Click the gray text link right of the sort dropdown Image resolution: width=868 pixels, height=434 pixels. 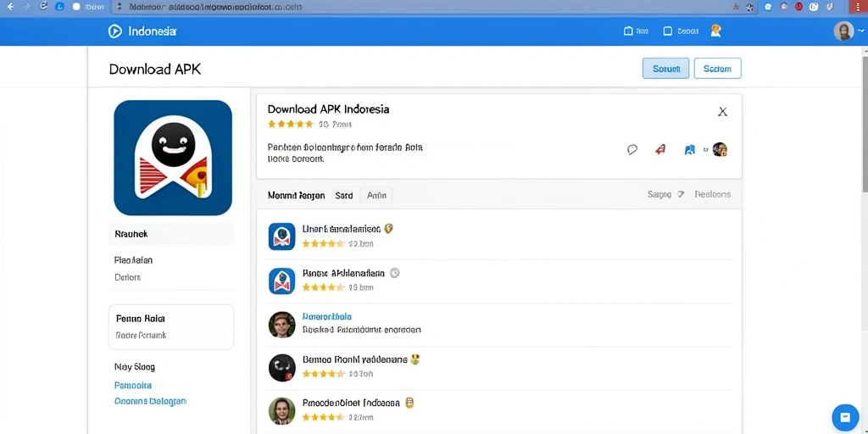click(713, 194)
